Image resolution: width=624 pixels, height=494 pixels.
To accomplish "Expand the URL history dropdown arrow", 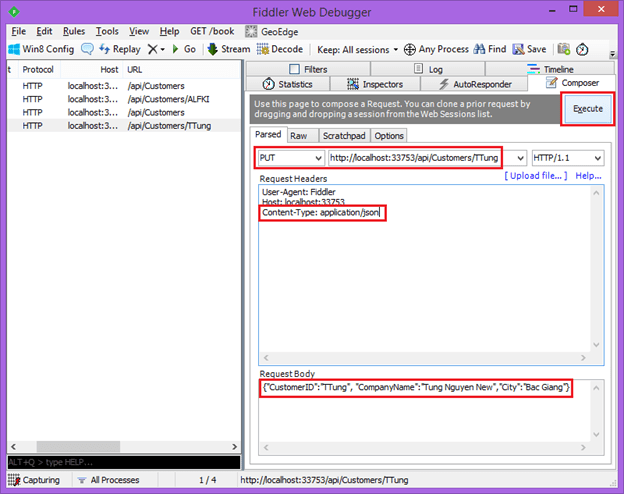I will 520,158.
